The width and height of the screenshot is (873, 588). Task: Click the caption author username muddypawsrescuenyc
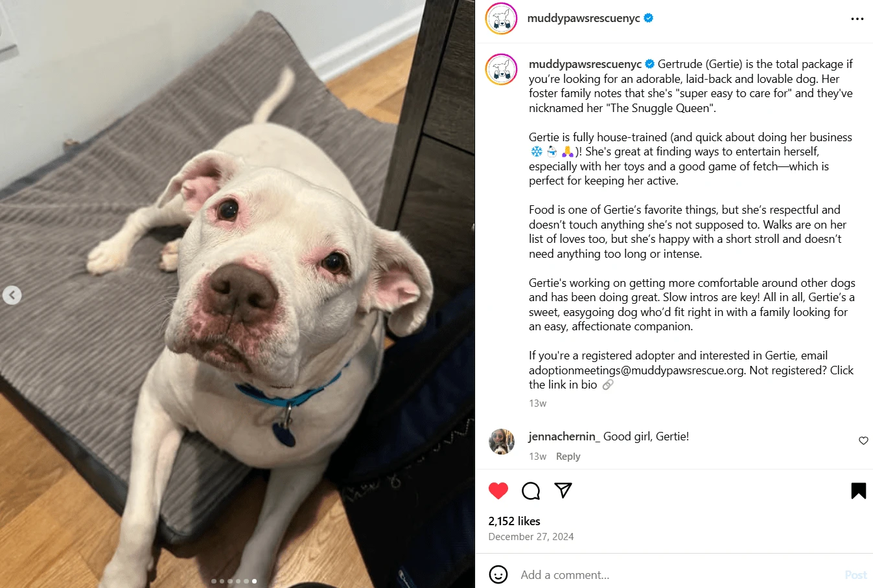click(x=585, y=64)
